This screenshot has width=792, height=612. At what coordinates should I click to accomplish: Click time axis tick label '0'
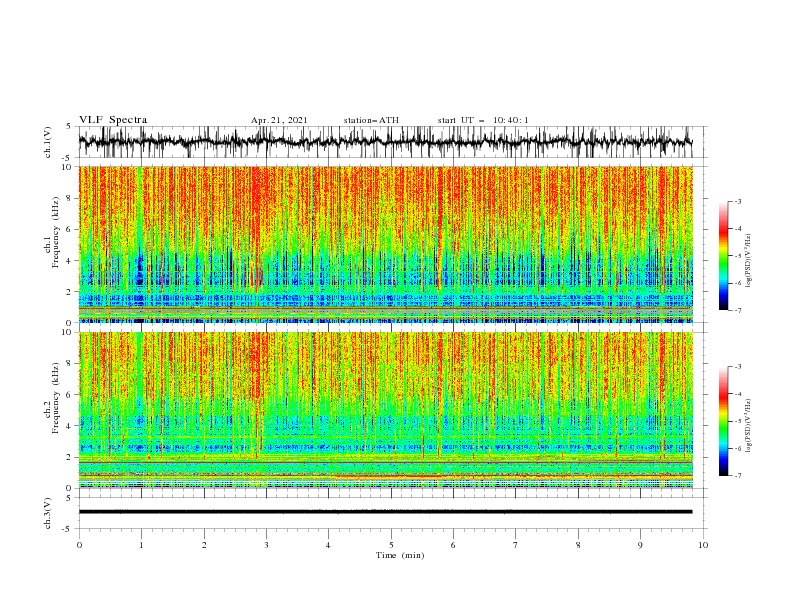79,545
